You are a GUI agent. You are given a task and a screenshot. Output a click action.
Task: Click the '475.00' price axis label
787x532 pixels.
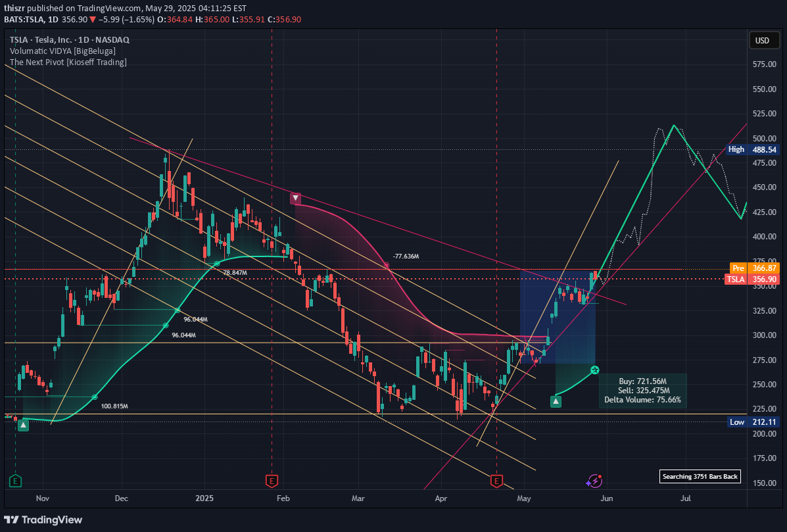pos(765,162)
